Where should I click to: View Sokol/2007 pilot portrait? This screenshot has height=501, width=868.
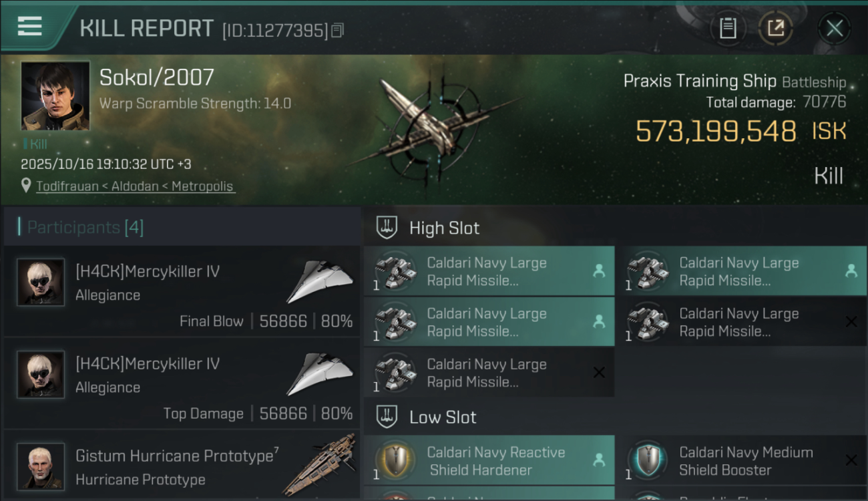55,96
